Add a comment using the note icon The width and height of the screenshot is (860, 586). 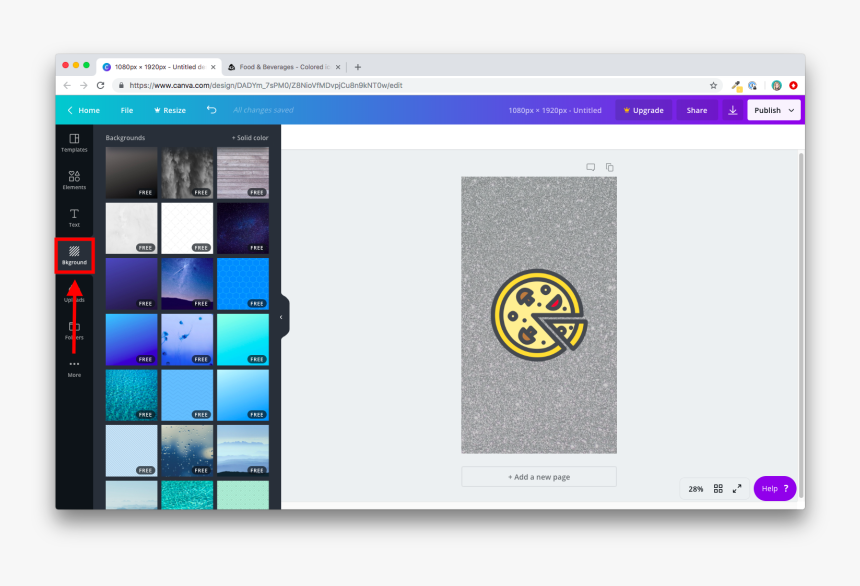click(590, 167)
